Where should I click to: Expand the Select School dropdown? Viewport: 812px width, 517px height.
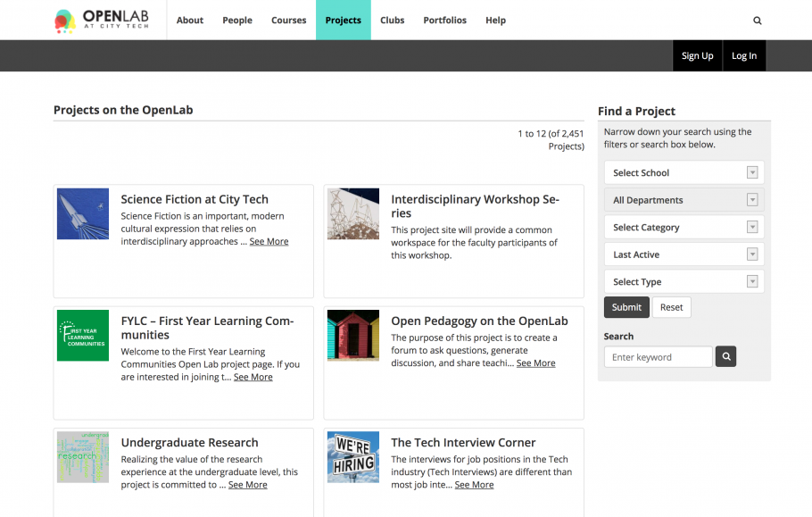pos(684,172)
